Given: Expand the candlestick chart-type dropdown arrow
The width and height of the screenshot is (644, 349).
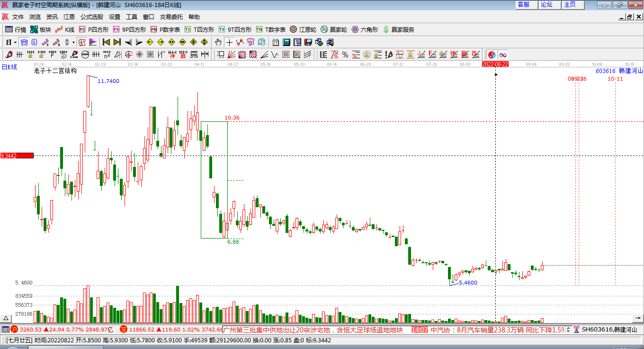Looking at the screenshot, I should 73,42.
